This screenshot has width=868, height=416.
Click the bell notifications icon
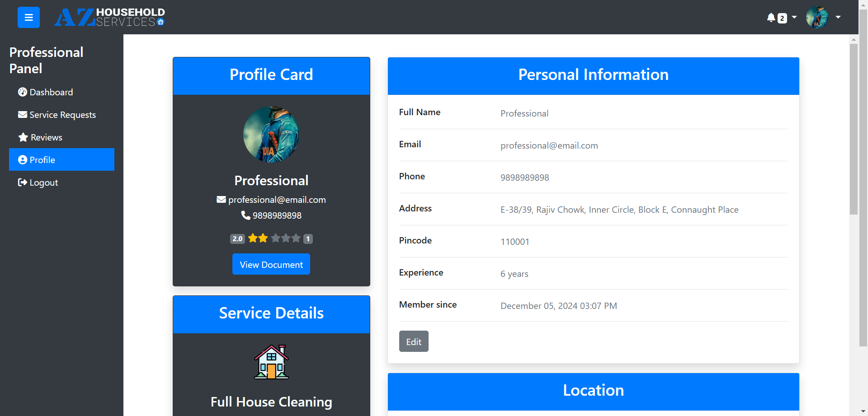pyautogui.click(x=770, y=17)
